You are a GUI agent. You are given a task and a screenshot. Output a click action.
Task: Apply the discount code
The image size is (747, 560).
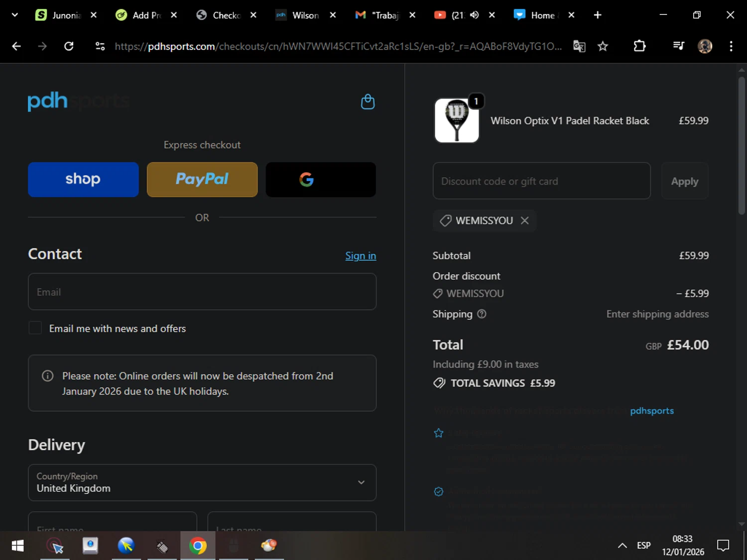pyautogui.click(x=685, y=181)
